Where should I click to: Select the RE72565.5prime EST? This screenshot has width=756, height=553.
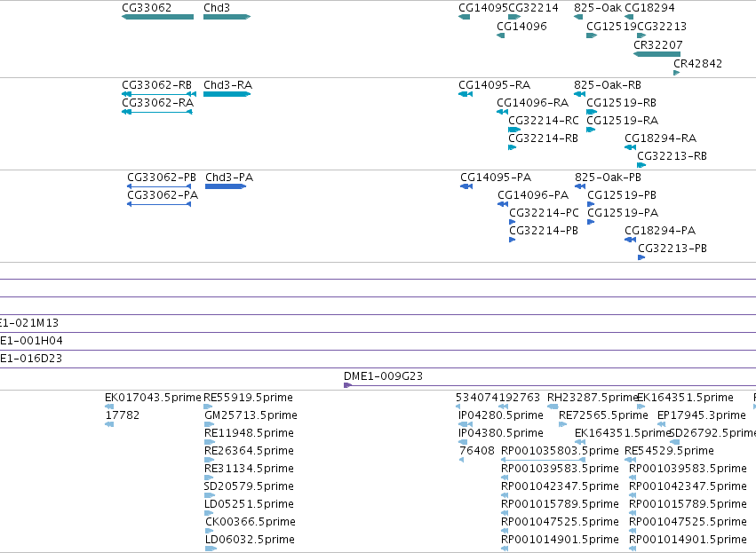click(x=562, y=424)
